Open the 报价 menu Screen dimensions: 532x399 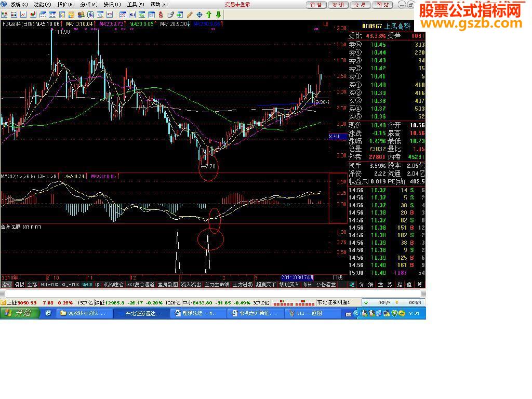coord(66,4)
